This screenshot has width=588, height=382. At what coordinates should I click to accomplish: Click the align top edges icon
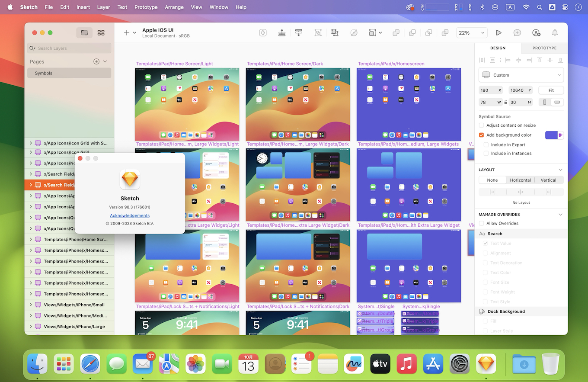[540, 60]
